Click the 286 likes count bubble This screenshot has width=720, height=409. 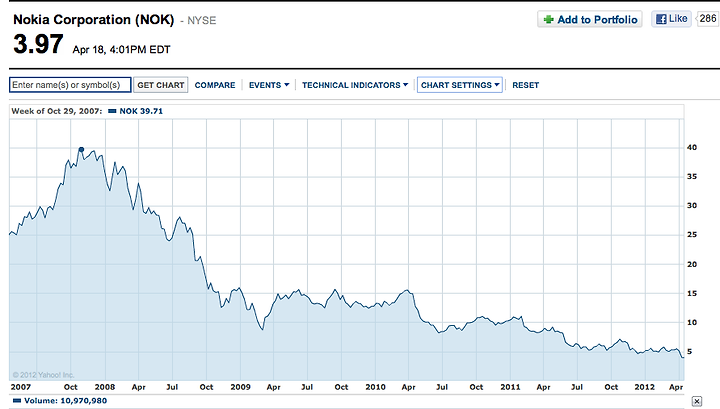tap(708, 18)
